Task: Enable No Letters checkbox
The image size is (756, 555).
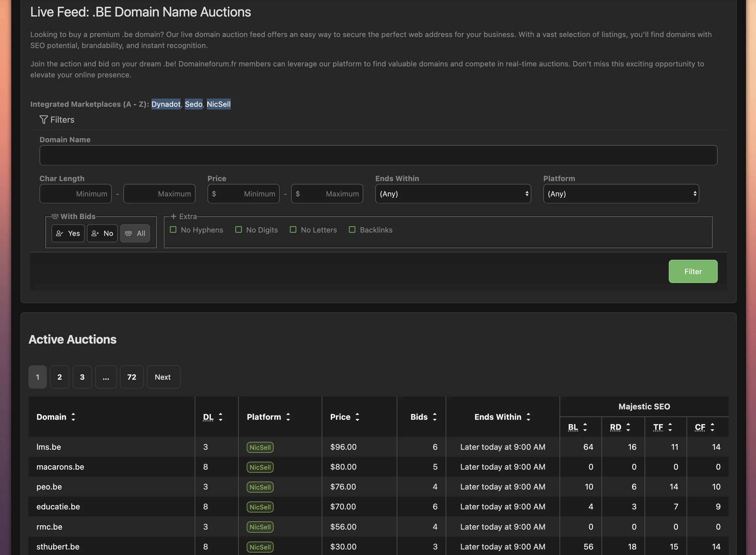Action: pos(293,229)
